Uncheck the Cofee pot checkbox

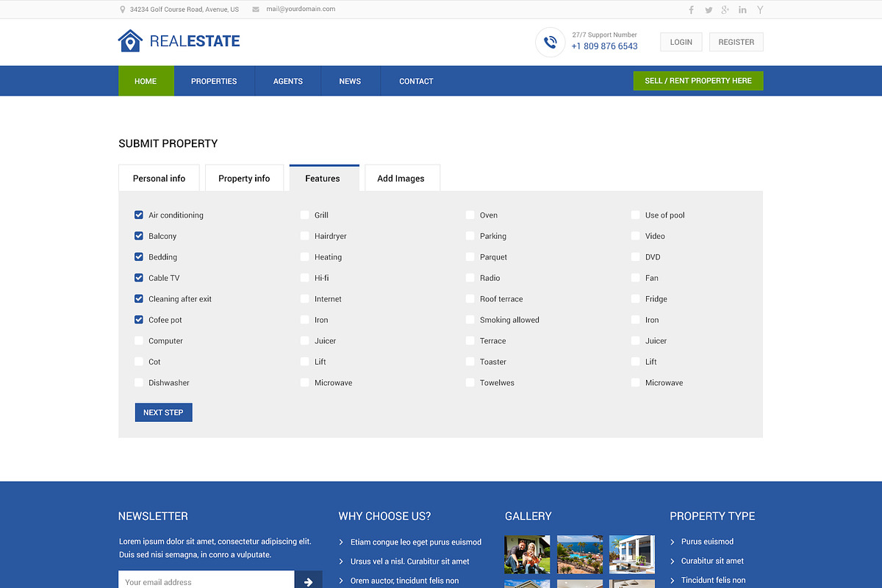click(139, 320)
